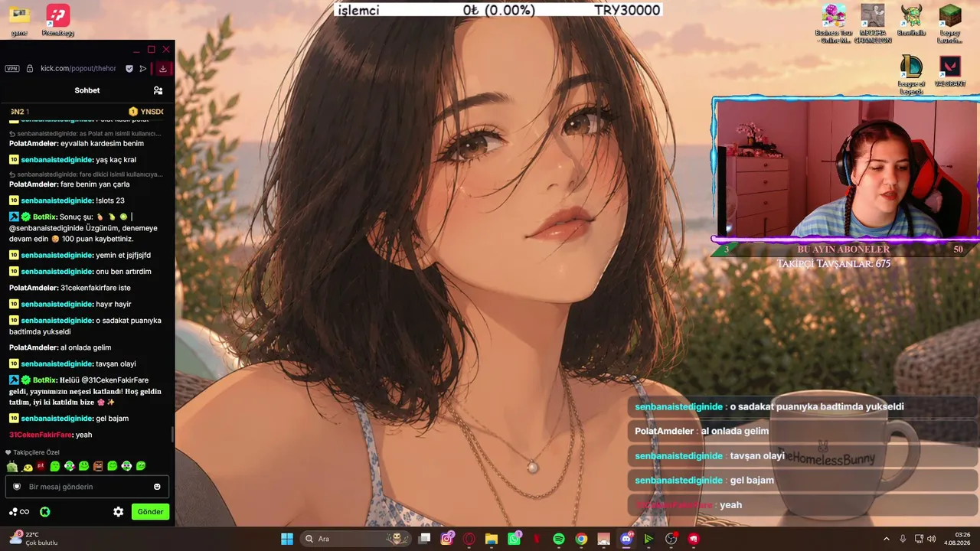This screenshot has width=980, height=551.
Task: Open the League of Legends desktop shortcut
Action: tap(911, 74)
